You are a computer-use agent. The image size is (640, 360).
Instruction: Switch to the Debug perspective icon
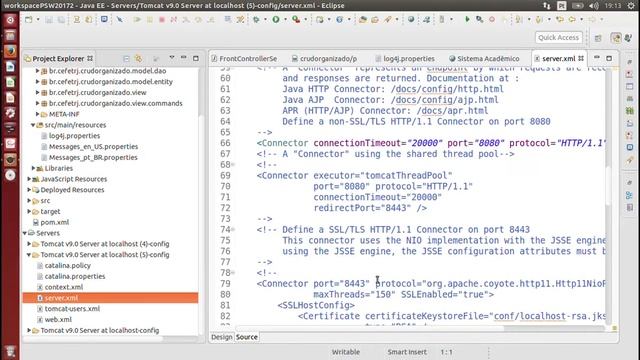coord(629,38)
